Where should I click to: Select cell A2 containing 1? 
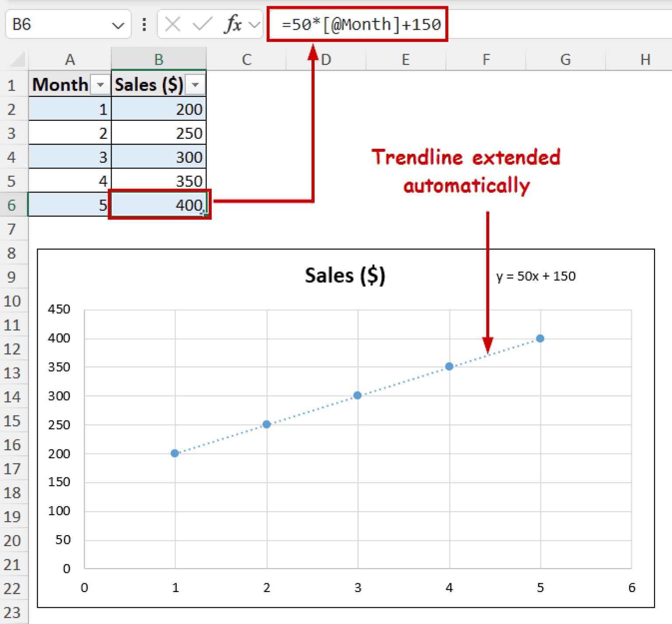70,109
